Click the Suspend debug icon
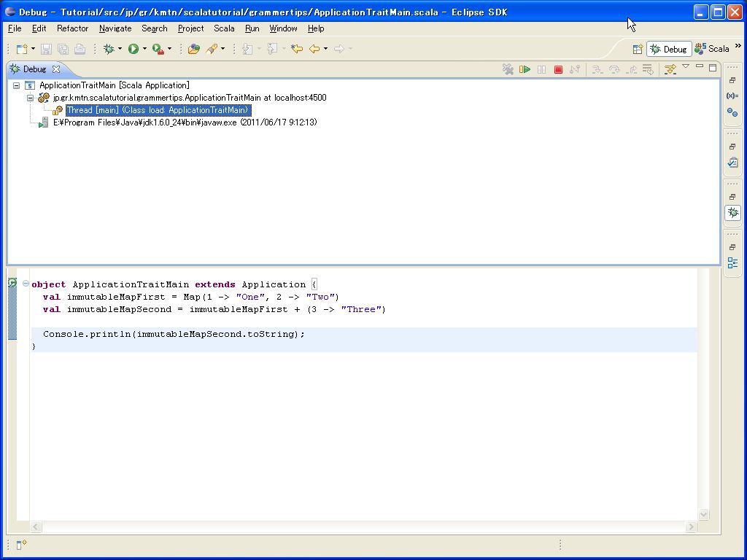The height and width of the screenshot is (560, 747). (542, 69)
